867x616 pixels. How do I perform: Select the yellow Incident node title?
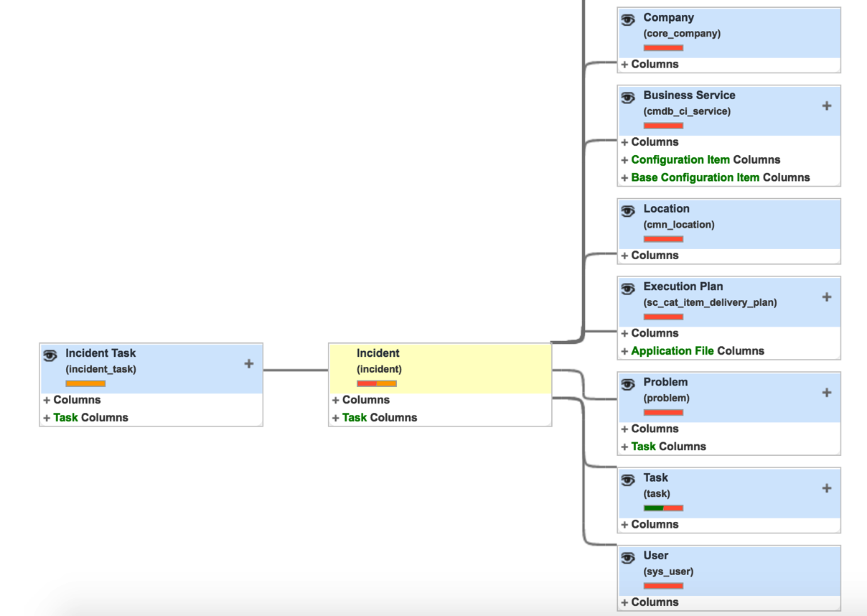pyautogui.click(x=378, y=353)
